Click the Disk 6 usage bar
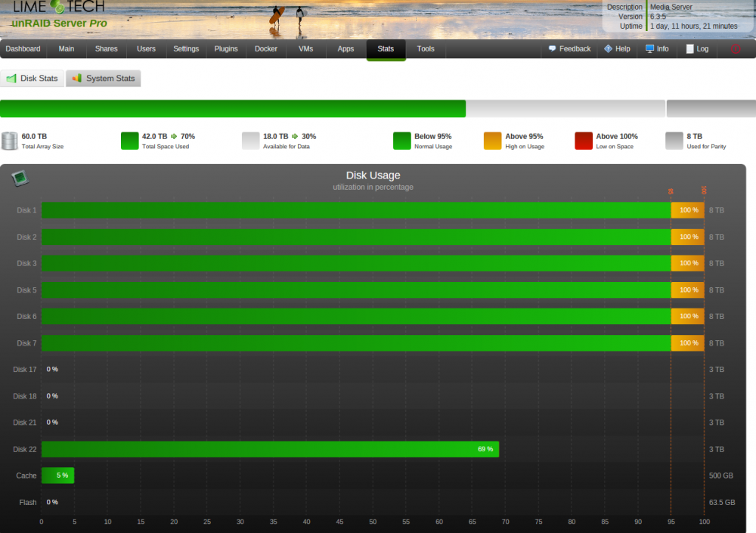This screenshot has height=533, width=756. [373, 317]
